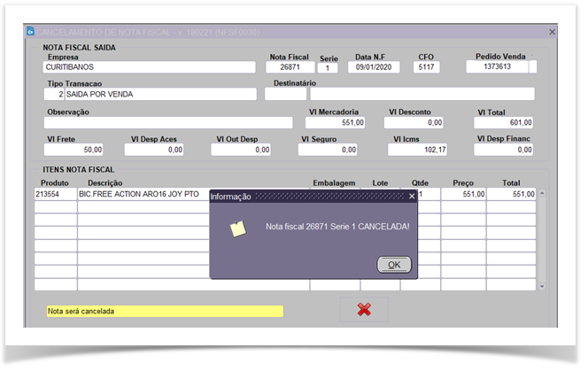Click the small box beside Pedido Venda
Viewport: 588px width, 371px height.
[x=533, y=66]
